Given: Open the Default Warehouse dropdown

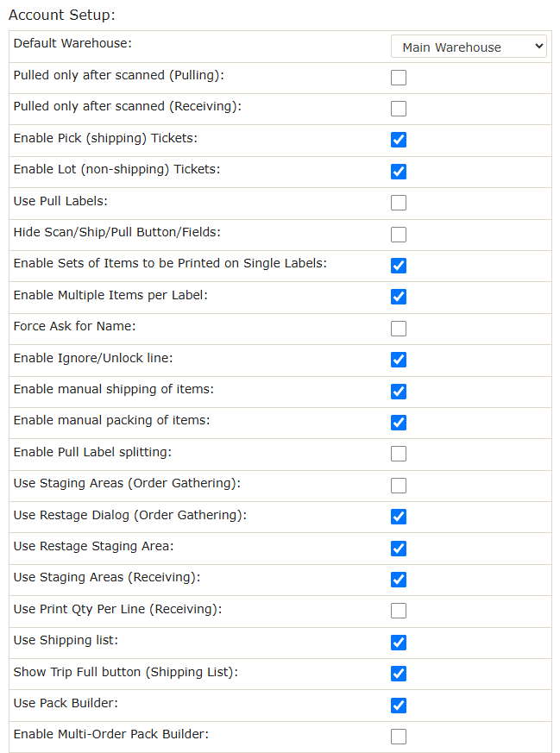Looking at the screenshot, I should pyautogui.click(x=469, y=47).
